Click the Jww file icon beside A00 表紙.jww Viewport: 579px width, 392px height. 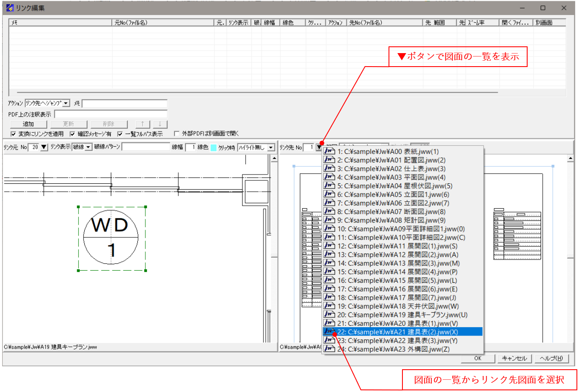tap(329, 151)
